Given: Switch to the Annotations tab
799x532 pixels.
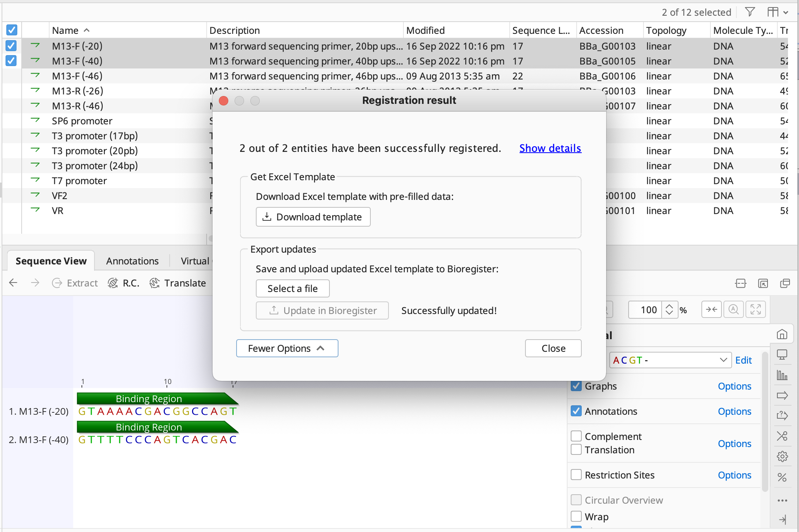Looking at the screenshot, I should point(132,261).
